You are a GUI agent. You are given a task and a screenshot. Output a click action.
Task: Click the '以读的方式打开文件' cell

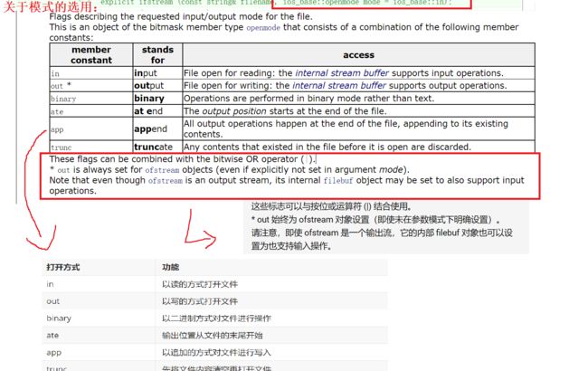(200, 285)
